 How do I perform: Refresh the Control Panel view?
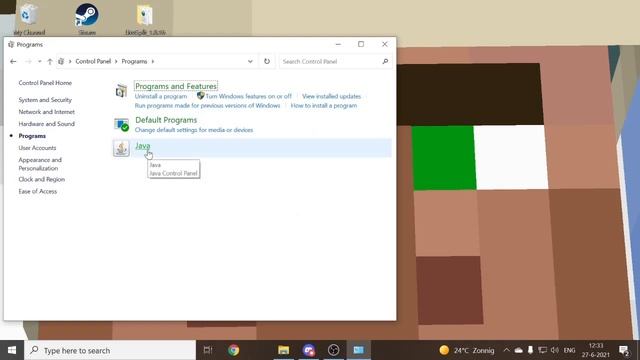(267, 61)
